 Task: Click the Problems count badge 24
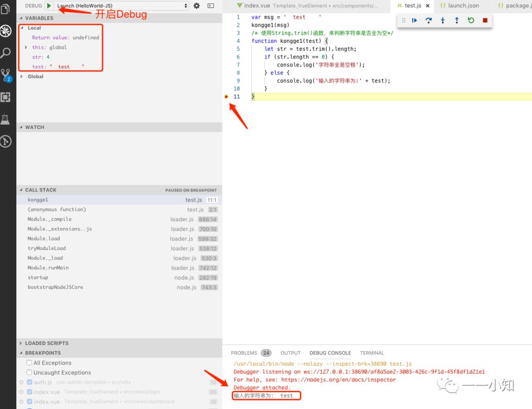tap(266, 353)
